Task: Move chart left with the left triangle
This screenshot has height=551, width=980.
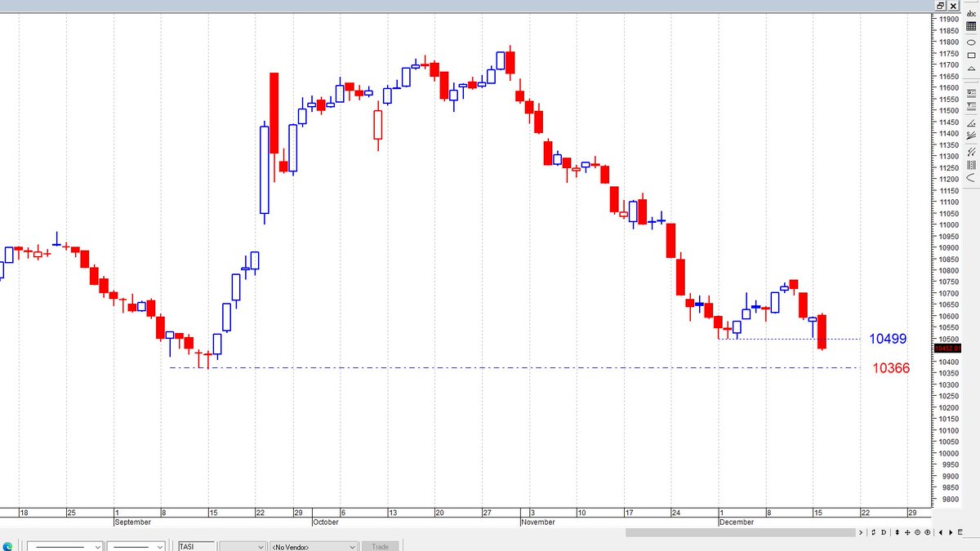Action: [941, 532]
